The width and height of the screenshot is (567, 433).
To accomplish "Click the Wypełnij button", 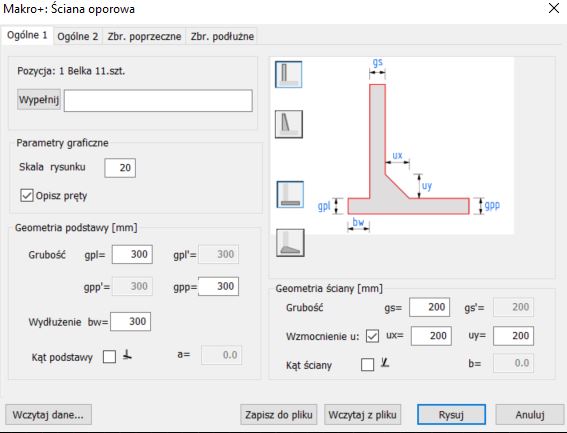I will [x=39, y=99].
